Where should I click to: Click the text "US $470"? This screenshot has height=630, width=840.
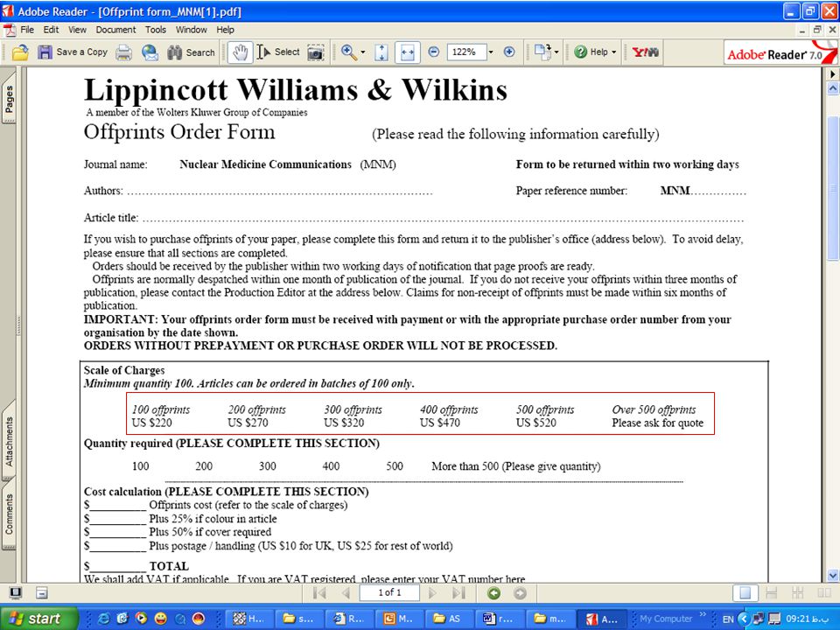(x=440, y=423)
